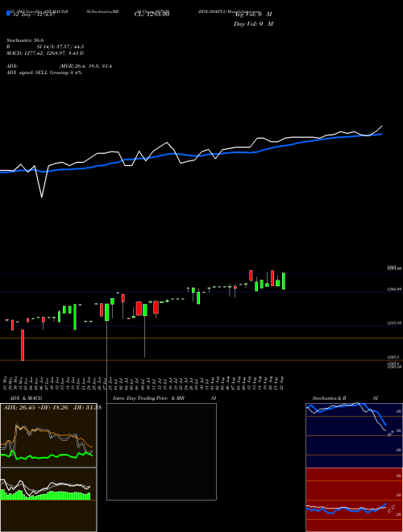
Task: Click the 1266.99 price axis label
Action: 394,289
